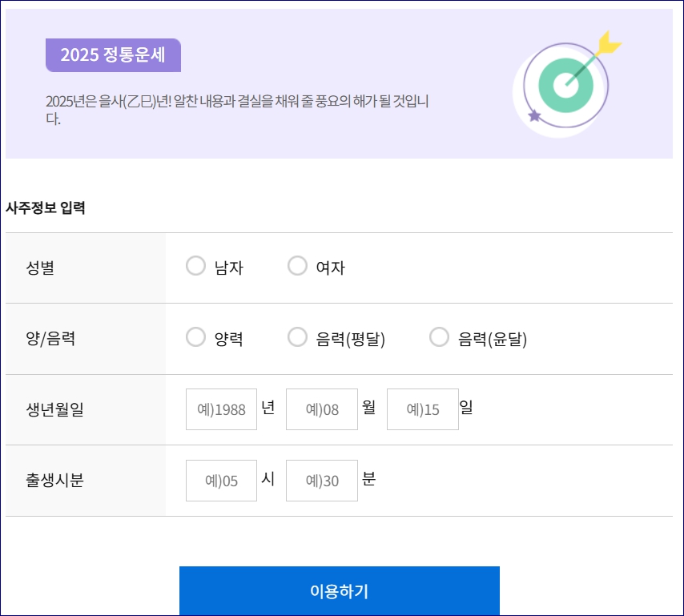Select the 여자 gender radio button

click(x=297, y=265)
